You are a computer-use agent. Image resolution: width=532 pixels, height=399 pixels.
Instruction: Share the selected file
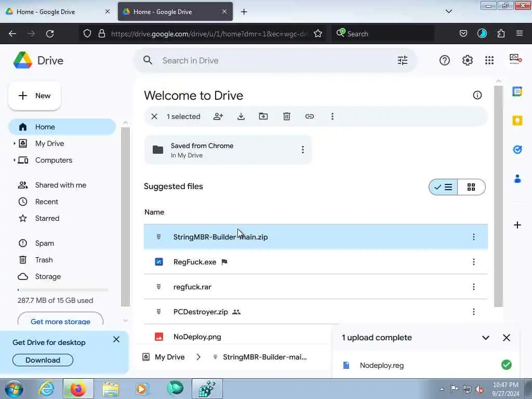click(218, 116)
